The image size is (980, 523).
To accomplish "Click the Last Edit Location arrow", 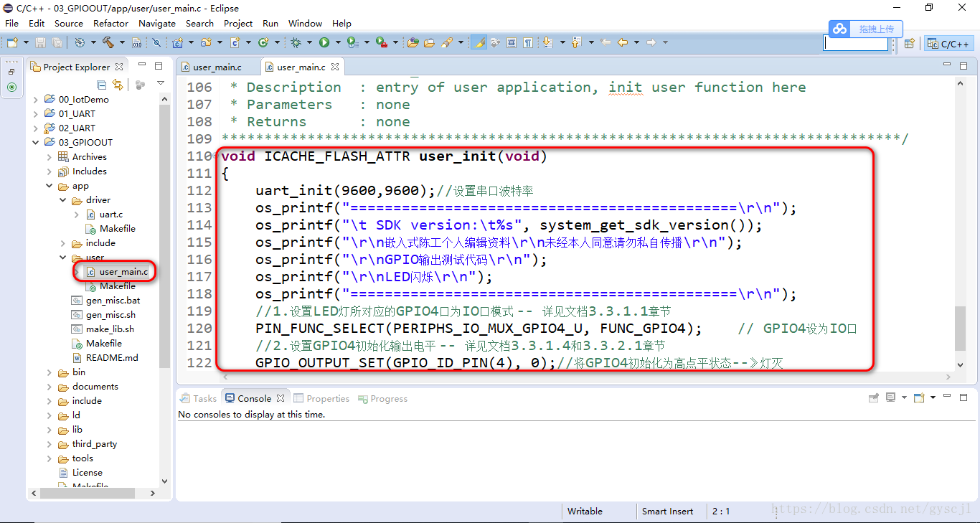I will coord(605,42).
